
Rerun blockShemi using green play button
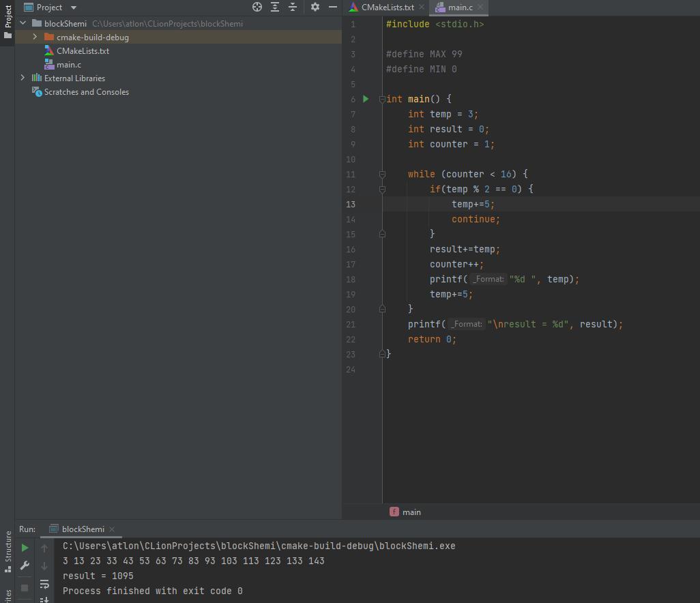(25, 548)
